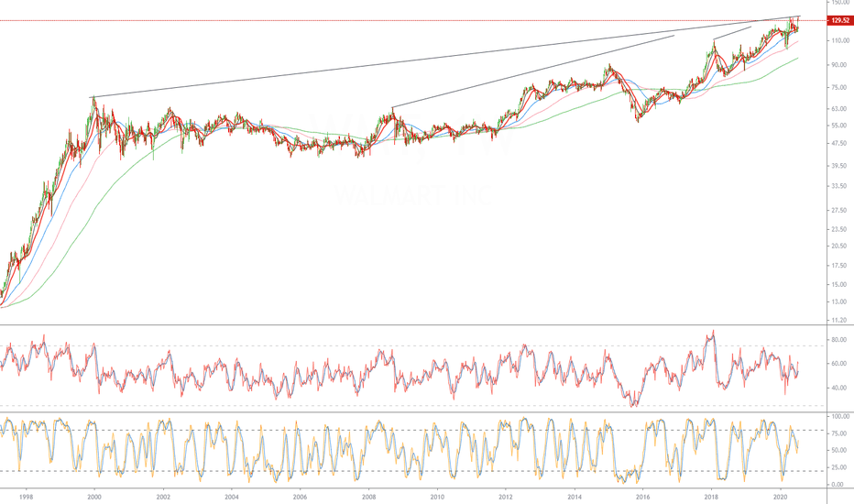The height and width of the screenshot is (504, 854).
Task: Select the 2018 label on the time axis
Action: pos(711,497)
